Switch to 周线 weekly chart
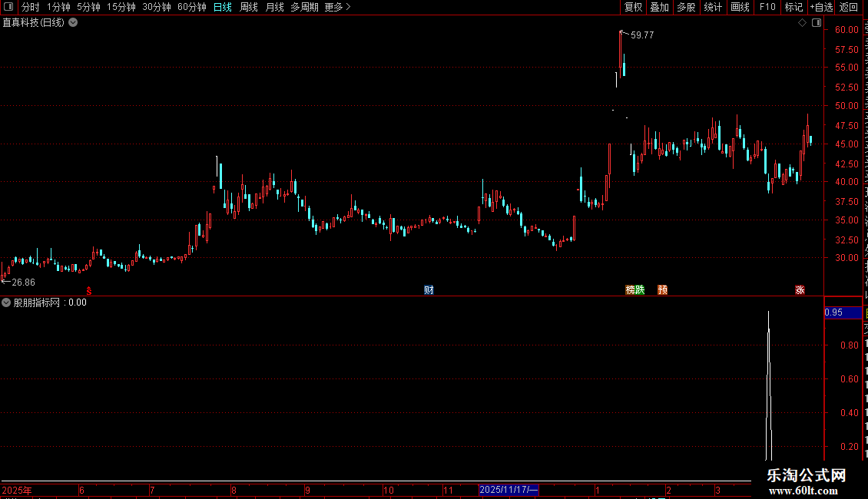Viewport: 868px width, 499px height. click(249, 7)
